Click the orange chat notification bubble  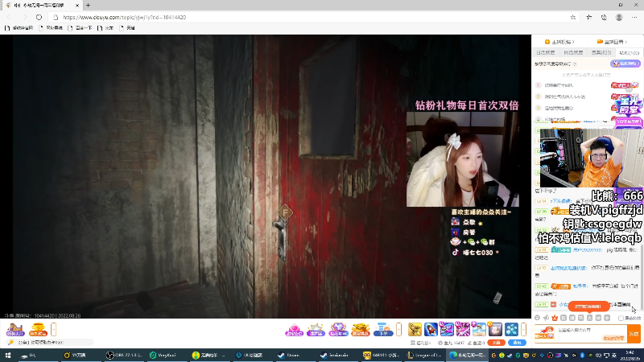click(x=588, y=306)
